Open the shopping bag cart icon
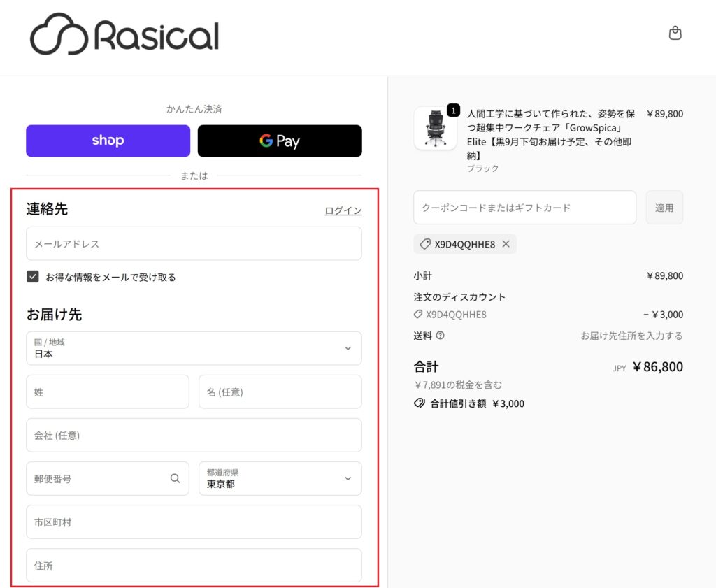Image resolution: width=716 pixels, height=588 pixels. point(675,33)
